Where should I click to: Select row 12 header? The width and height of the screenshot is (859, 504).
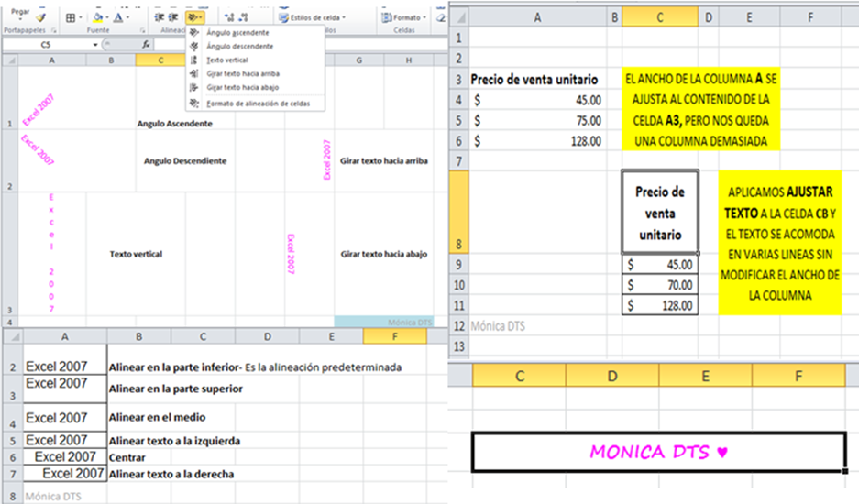tap(459, 326)
